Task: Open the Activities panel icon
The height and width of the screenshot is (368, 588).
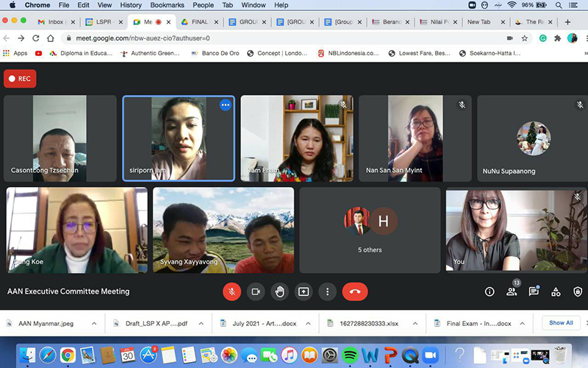Action: point(556,291)
